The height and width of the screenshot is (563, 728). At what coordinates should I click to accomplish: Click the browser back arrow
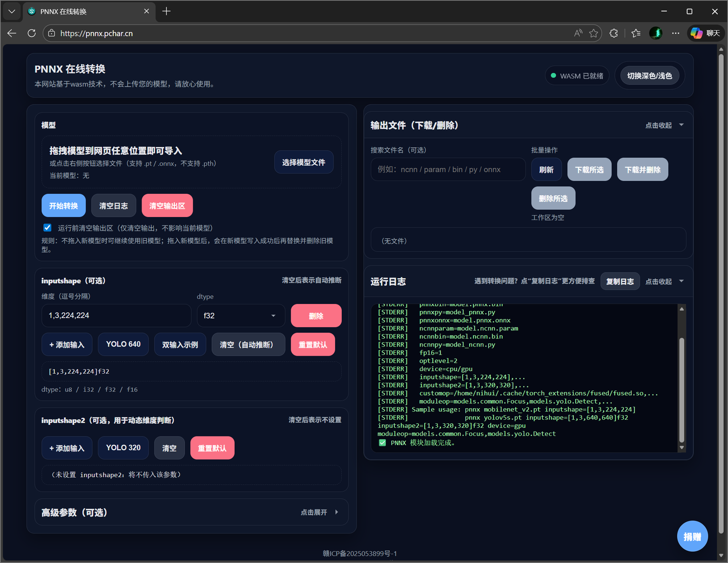pos(12,33)
